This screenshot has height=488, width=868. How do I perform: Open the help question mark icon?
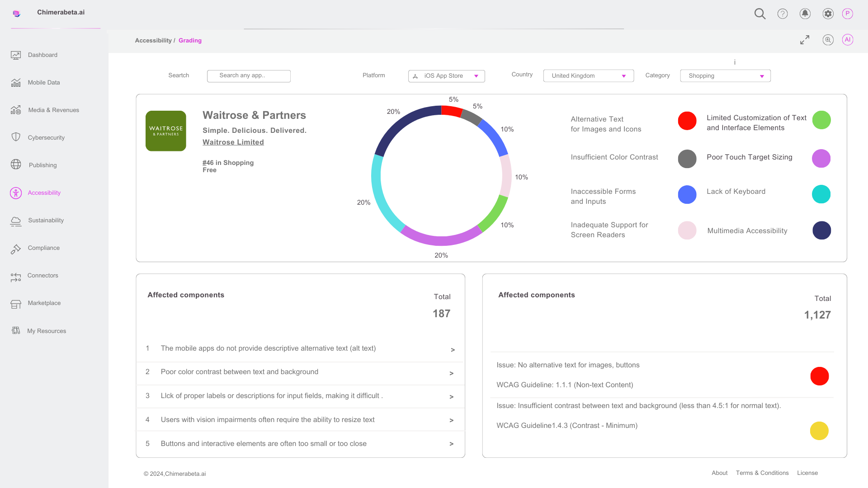pyautogui.click(x=783, y=14)
